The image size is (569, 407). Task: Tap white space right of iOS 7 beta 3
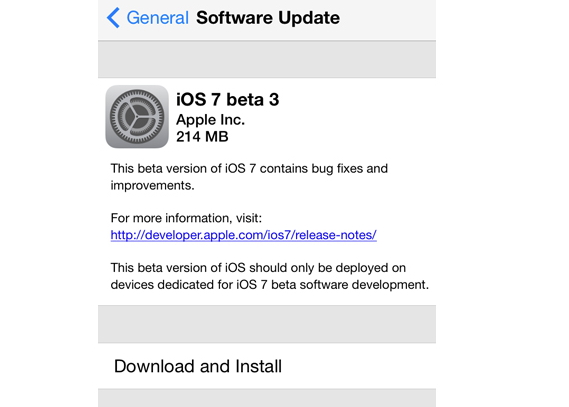pos(357,99)
